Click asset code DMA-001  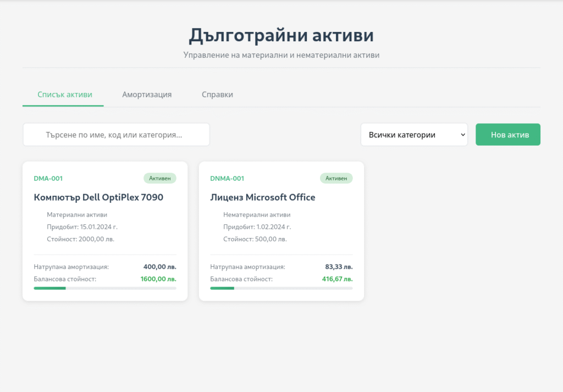coord(48,179)
